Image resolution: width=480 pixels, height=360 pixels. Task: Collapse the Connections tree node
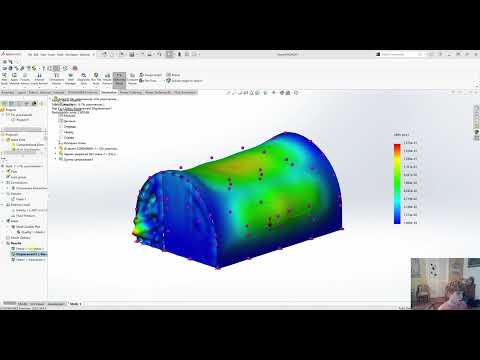click(3, 183)
